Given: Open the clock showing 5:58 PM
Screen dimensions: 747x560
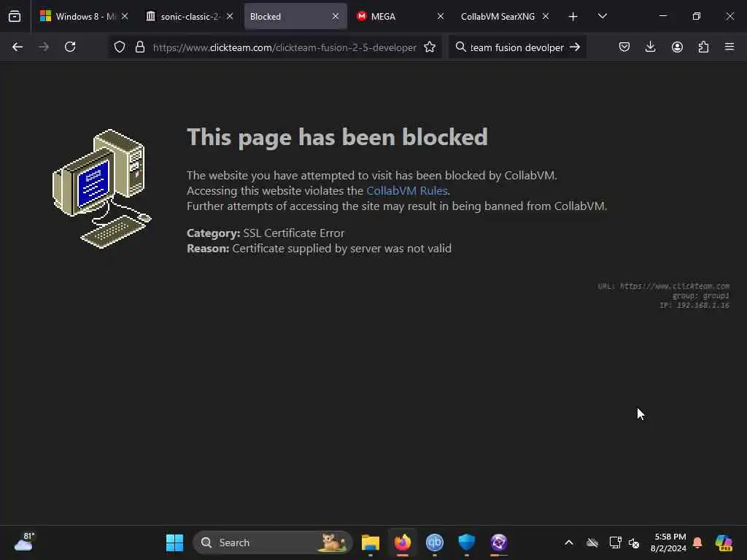Looking at the screenshot, I should pos(668,542).
